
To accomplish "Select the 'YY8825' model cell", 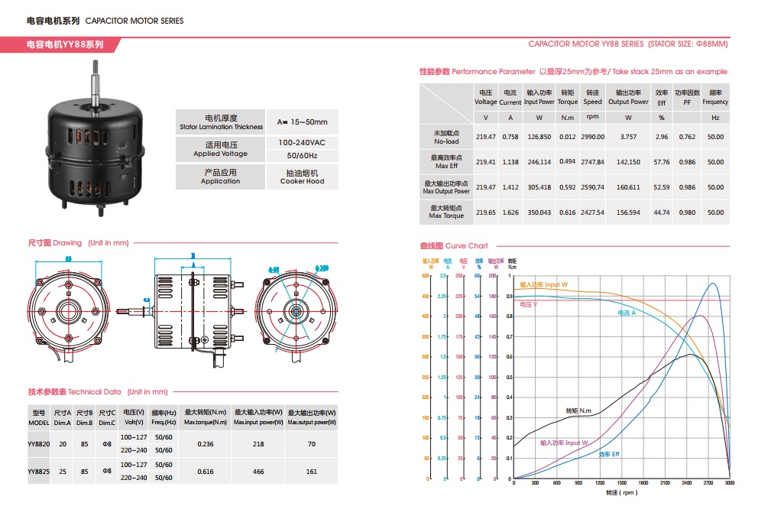I will [39, 472].
